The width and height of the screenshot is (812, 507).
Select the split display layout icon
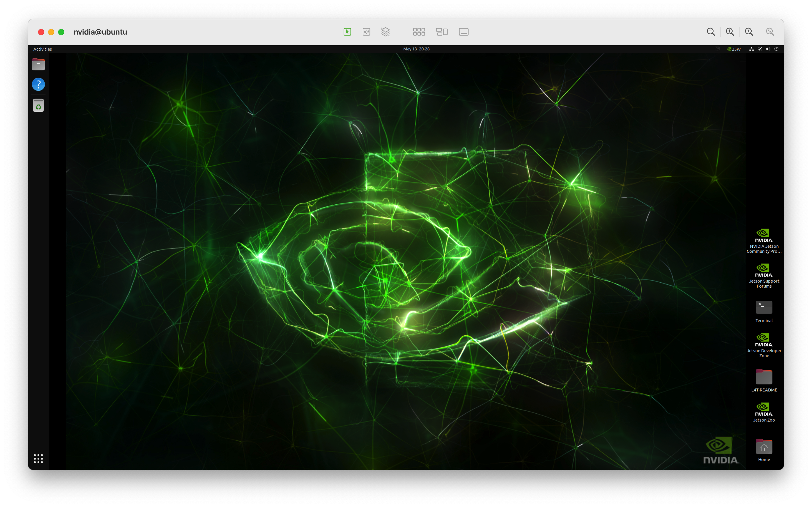click(442, 32)
